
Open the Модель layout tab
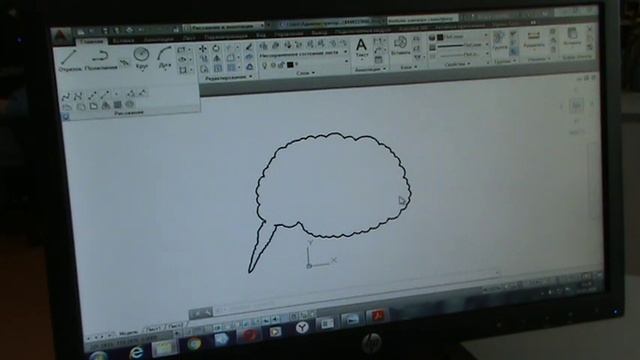tap(128, 333)
